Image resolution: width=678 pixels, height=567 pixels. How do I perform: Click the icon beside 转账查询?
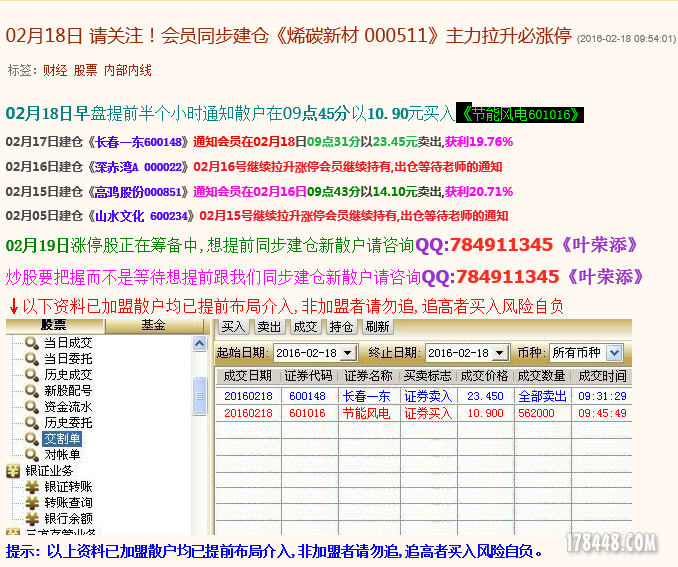32,503
